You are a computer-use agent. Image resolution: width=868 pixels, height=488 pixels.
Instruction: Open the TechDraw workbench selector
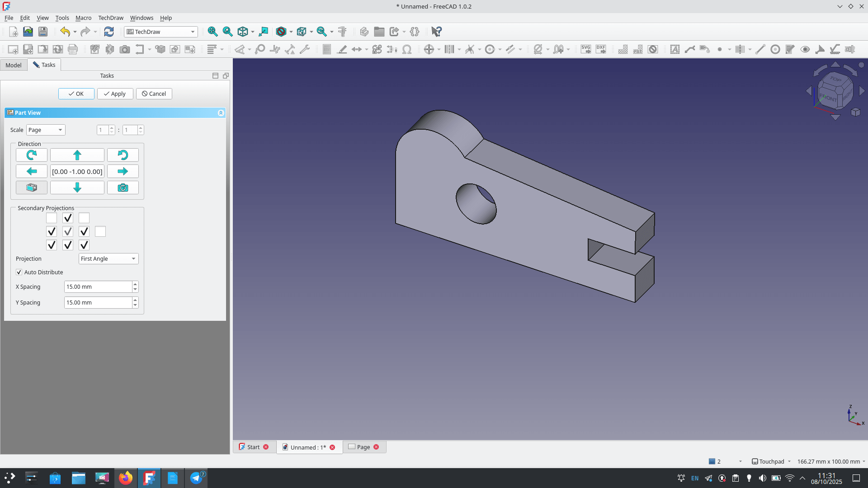[161, 32]
